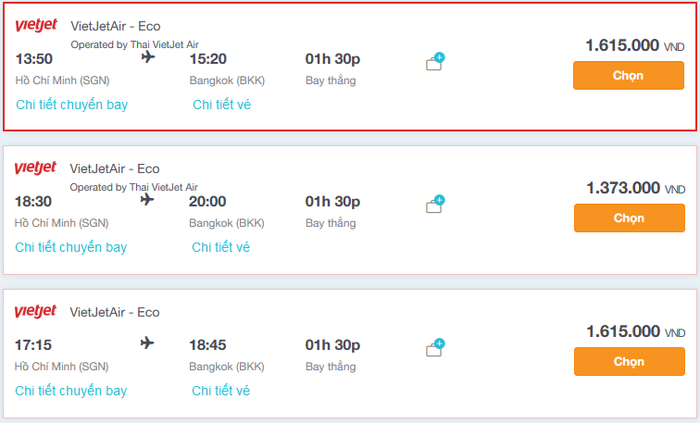The height and width of the screenshot is (423, 700).
Task: Open Chi tiết vé for the 18:30 flight
Action: click(x=221, y=247)
